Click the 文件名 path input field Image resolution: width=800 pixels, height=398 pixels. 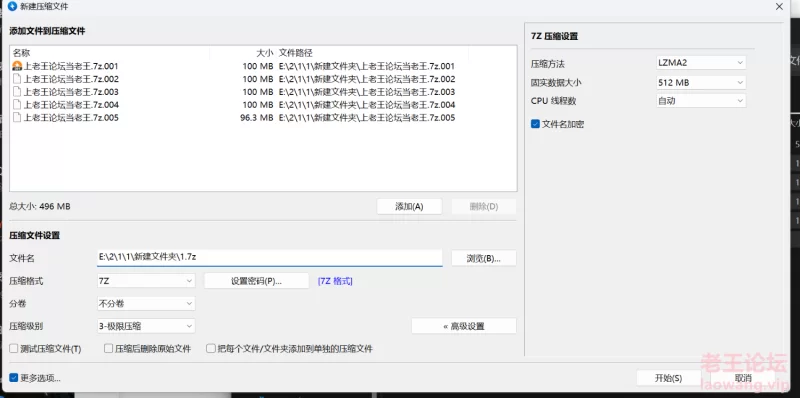coord(269,258)
